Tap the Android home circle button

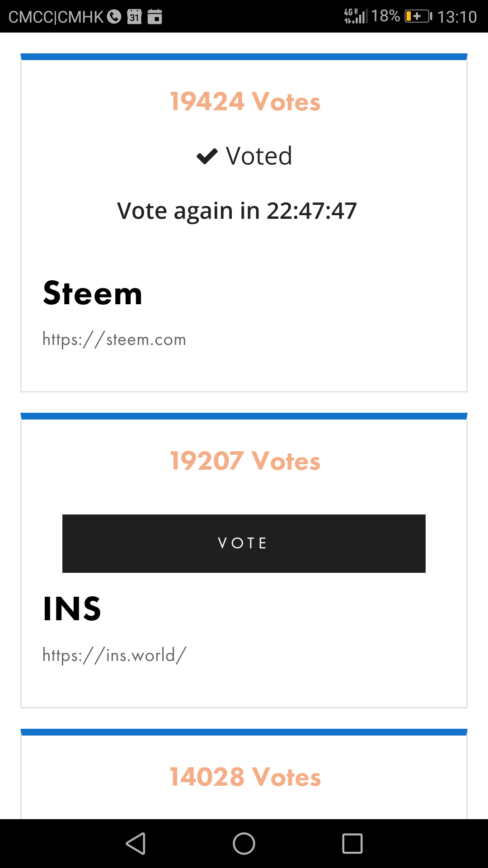[x=244, y=844]
